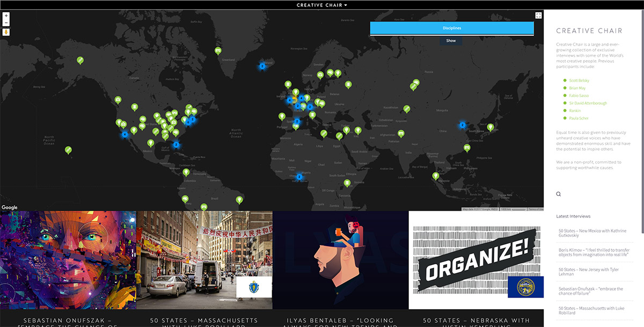Open the Brian May link
The image size is (644, 327).
tap(577, 88)
